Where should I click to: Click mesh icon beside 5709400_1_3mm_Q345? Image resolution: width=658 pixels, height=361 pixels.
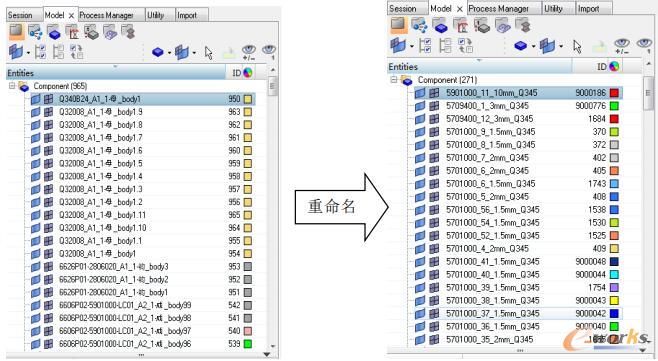point(433,106)
